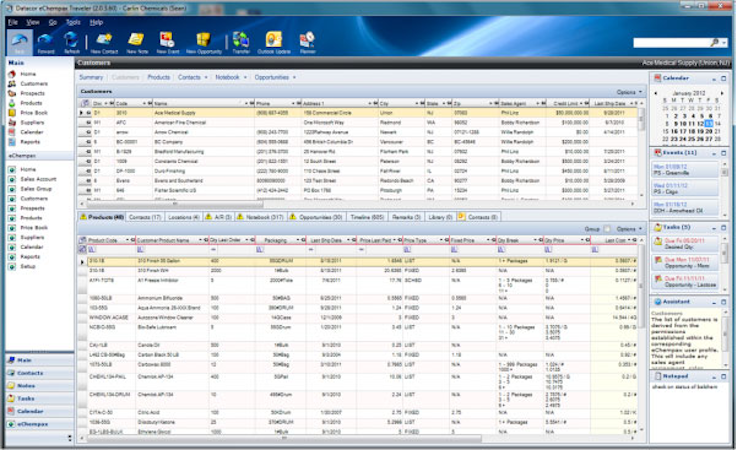Click the New Contact toolbar icon
Viewport: 736px width, 450px height.
click(x=102, y=40)
